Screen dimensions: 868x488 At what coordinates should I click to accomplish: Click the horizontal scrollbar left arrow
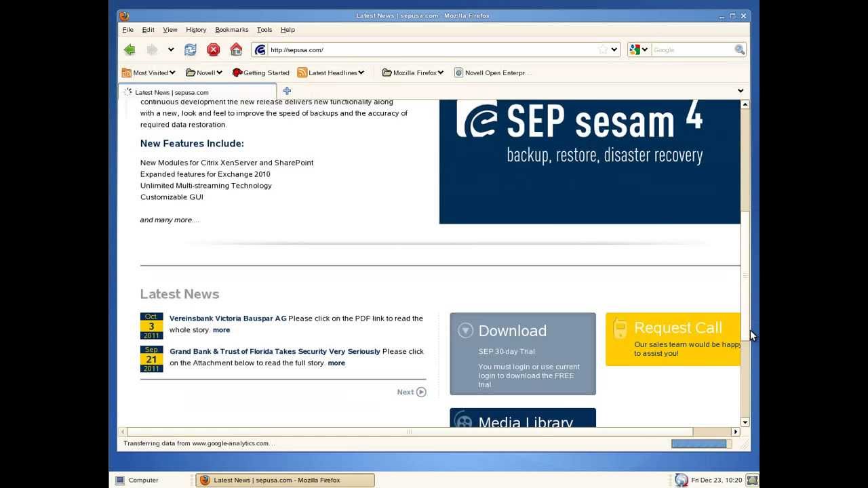click(x=123, y=432)
